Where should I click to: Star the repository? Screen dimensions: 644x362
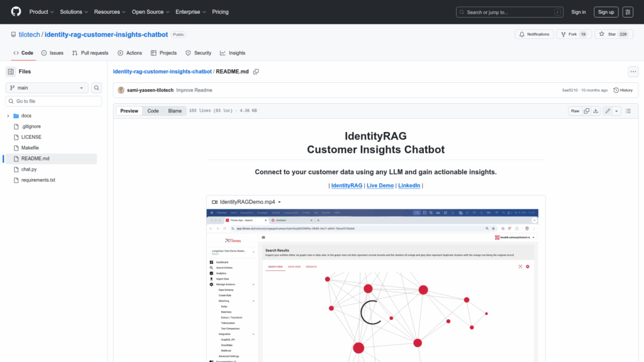pos(614,34)
